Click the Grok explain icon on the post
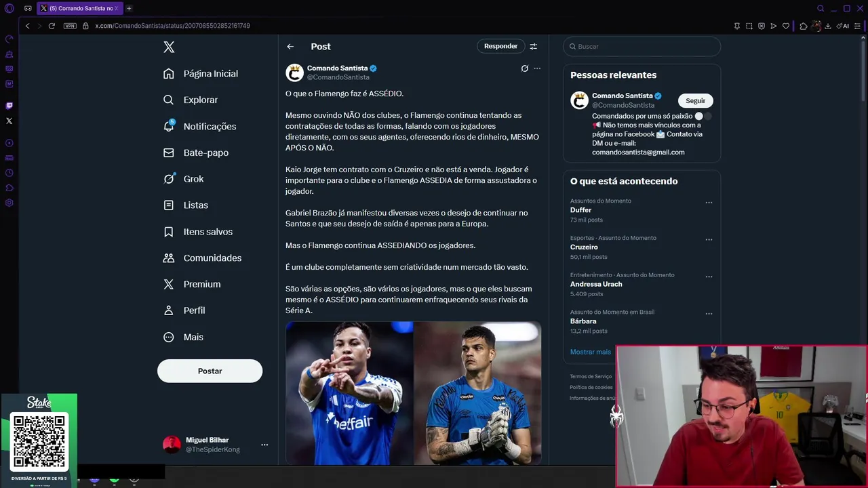Viewport: 868px width, 488px height. pyautogui.click(x=524, y=68)
